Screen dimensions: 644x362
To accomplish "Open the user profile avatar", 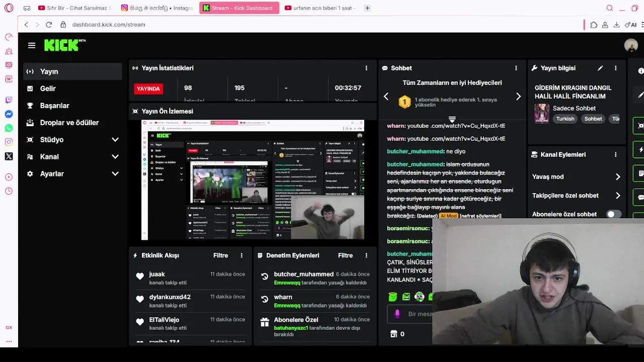I will (x=631, y=45).
